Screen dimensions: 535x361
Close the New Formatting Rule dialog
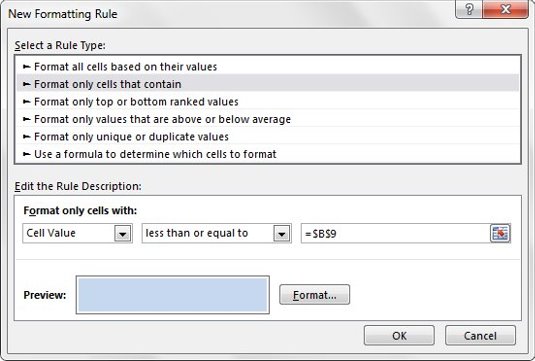click(x=506, y=9)
